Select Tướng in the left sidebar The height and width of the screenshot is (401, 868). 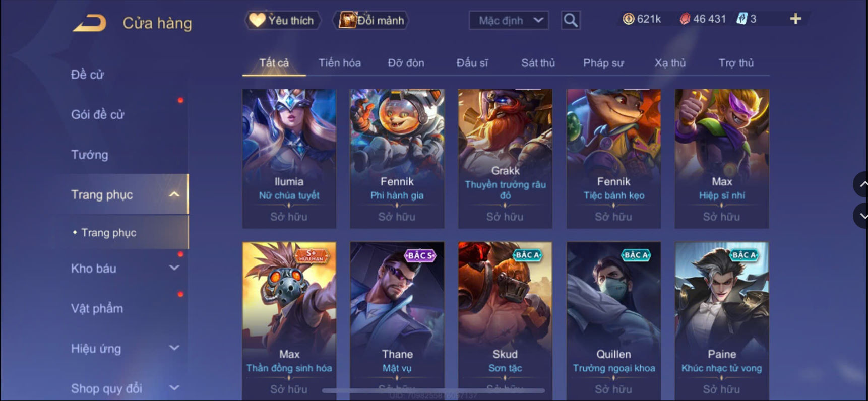coord(90,155)
